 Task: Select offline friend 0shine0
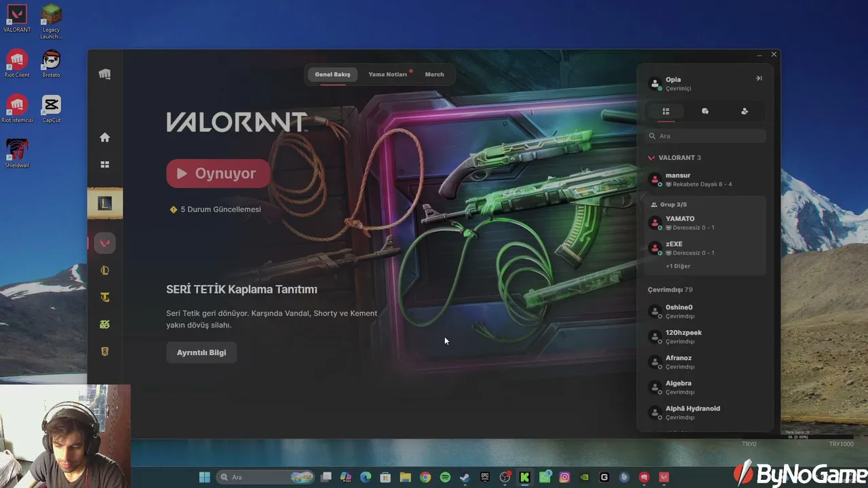(x=705, y=312)
